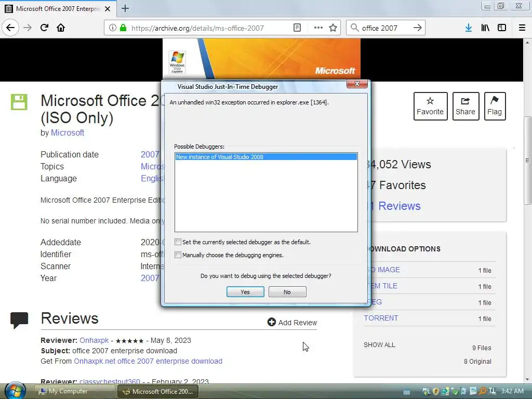532x399 pixels.
Task: Expand SHOW ALL download files
Action: (x=379, y=345)
